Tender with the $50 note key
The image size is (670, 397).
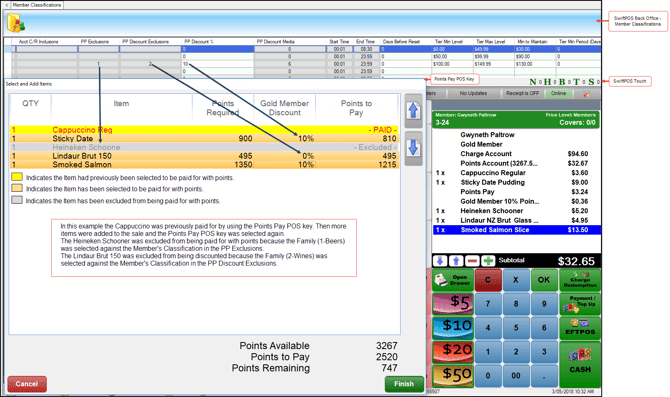point(453,376)
